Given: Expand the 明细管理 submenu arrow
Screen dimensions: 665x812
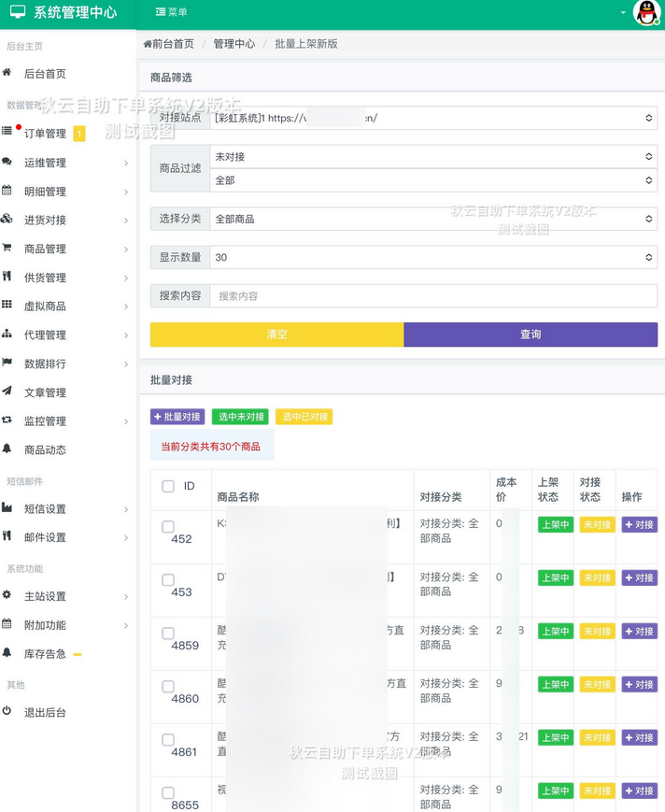Looking at the screenshot, I should [x=126, y=192].
